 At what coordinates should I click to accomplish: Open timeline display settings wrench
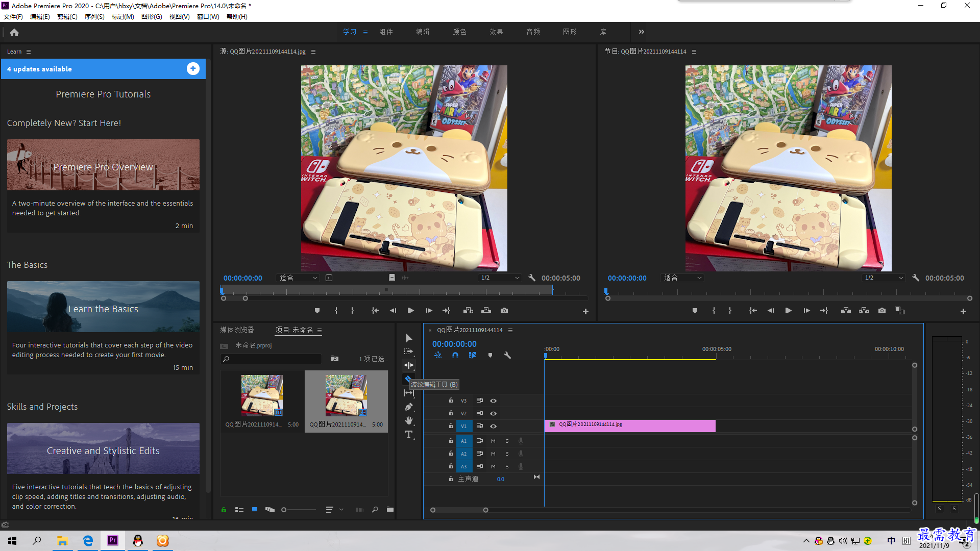point(507,355)
